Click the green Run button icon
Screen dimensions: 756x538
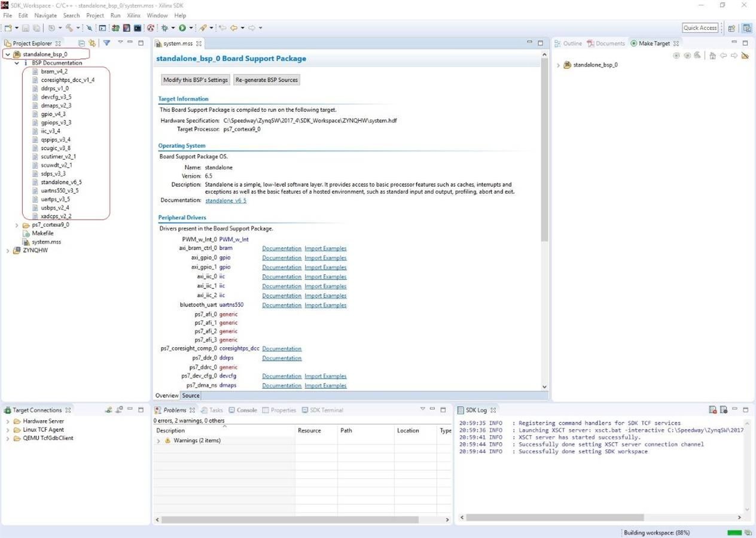(x=182, y=28)
